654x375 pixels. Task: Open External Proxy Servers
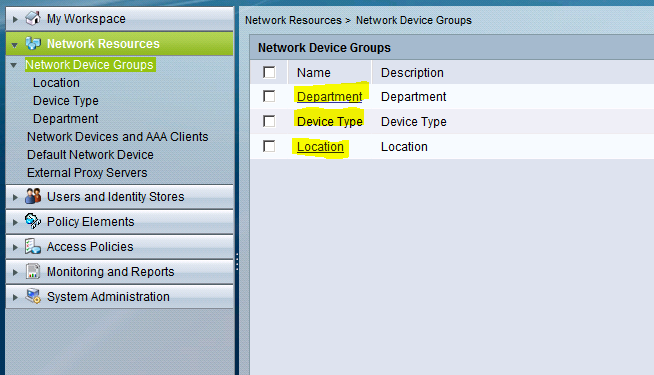87,172
